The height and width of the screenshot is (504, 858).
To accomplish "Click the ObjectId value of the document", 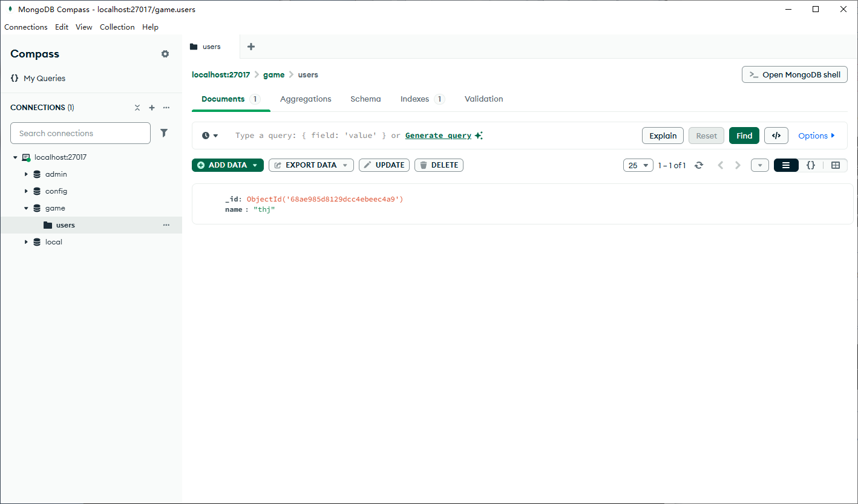I will (x=325, y=199).
